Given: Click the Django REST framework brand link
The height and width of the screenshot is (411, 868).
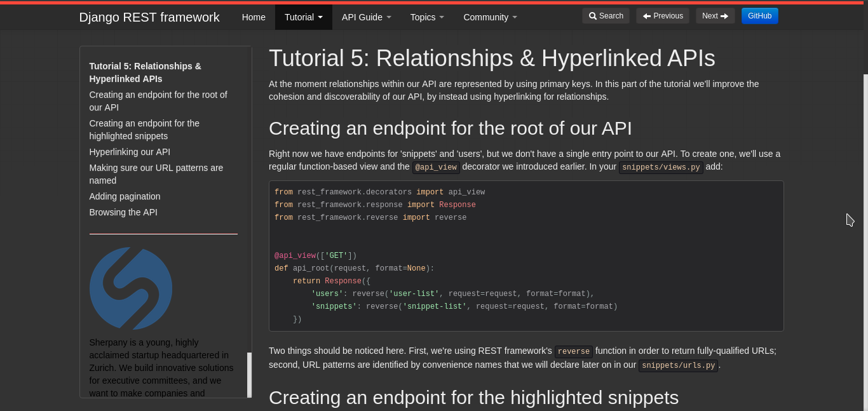Looking at the screenshot, I should click(x=149, y=17).
